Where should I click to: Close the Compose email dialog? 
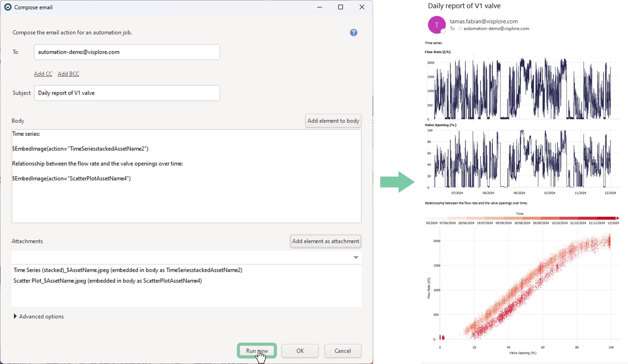[362, 7]
